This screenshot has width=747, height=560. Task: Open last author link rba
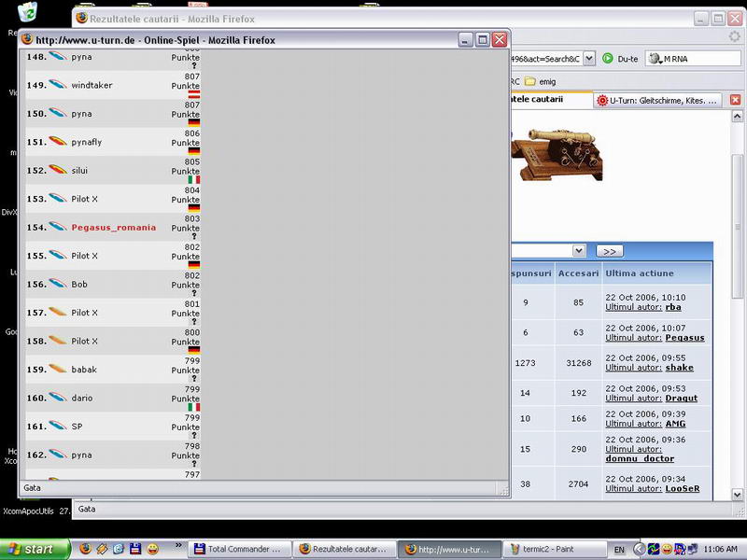672,307
